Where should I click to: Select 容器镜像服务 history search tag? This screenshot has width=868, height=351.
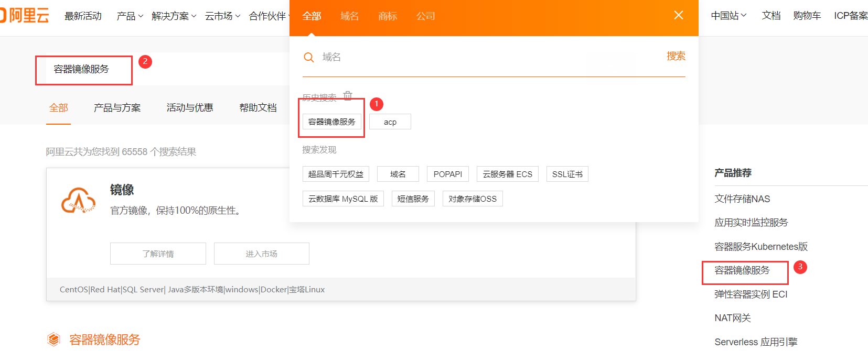(332, 122)
